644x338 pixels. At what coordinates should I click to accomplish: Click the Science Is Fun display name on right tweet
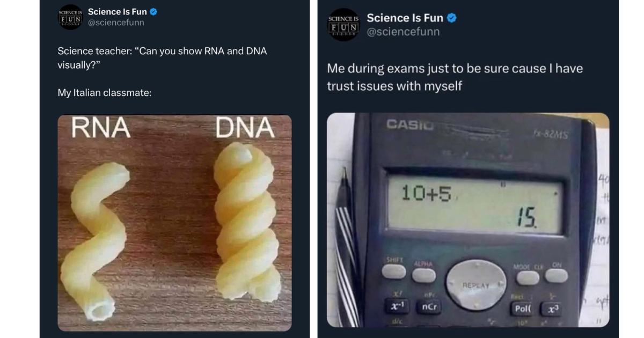(405, 17)
